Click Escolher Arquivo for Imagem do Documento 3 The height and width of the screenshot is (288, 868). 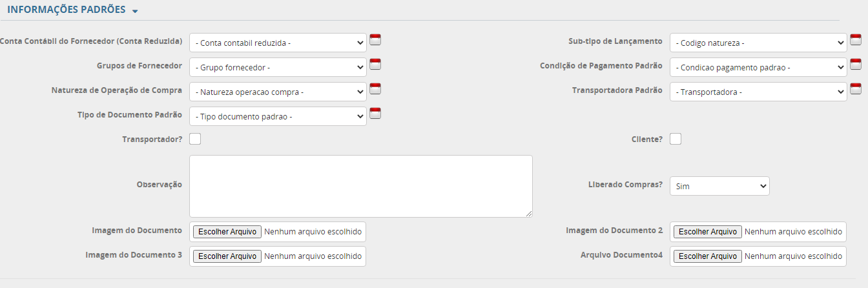(x=227, y=256)
